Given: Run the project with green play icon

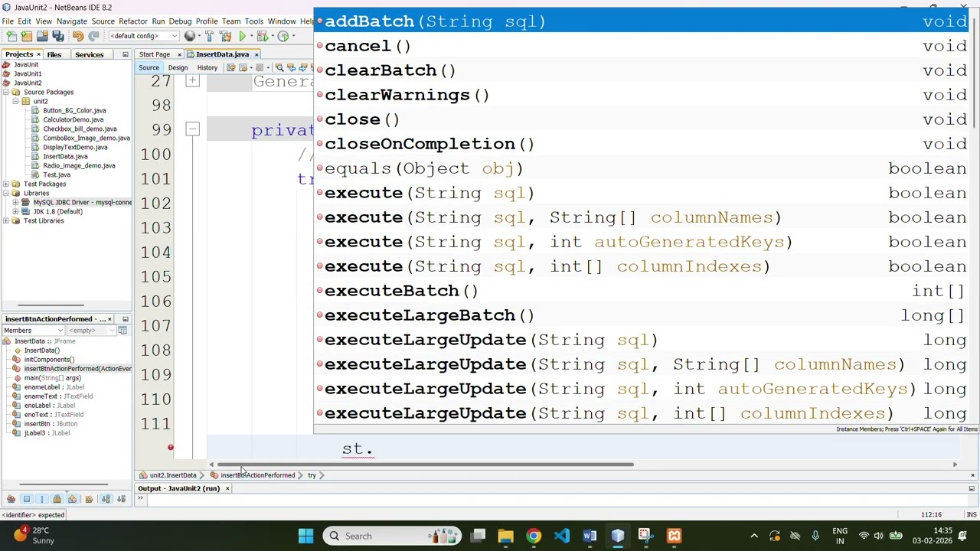Looking at the screenshot, I should pos(243,36).
